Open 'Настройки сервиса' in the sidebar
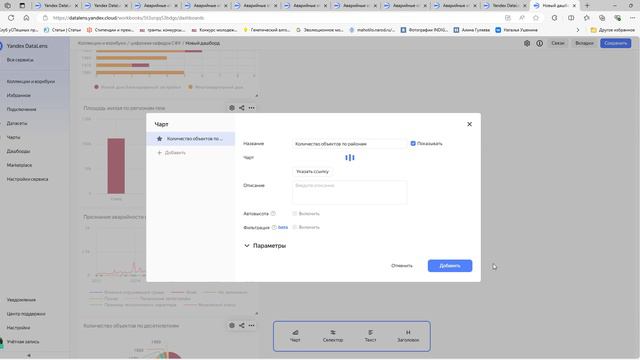The width and height of the screenshot is (640, 360). (x=27, y=179)
